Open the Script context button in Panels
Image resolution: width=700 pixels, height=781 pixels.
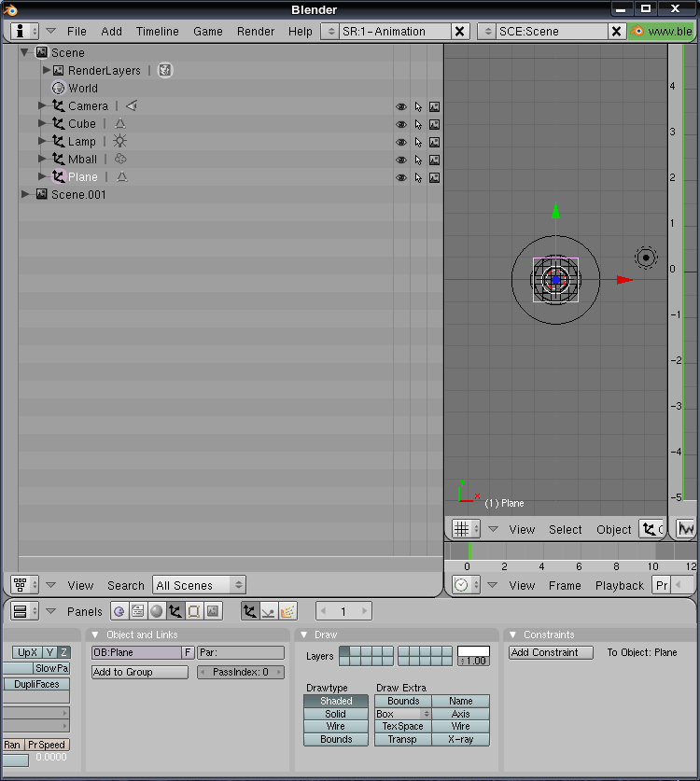(137, 611)
